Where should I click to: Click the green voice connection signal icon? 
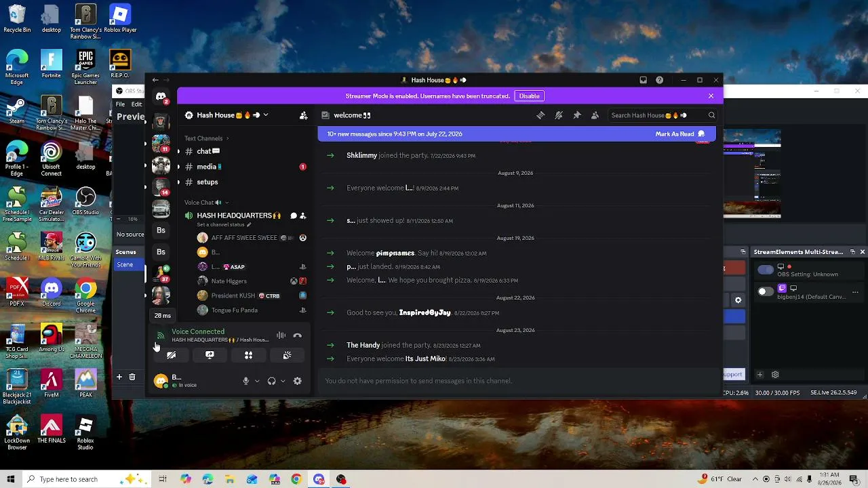[161, 335]
